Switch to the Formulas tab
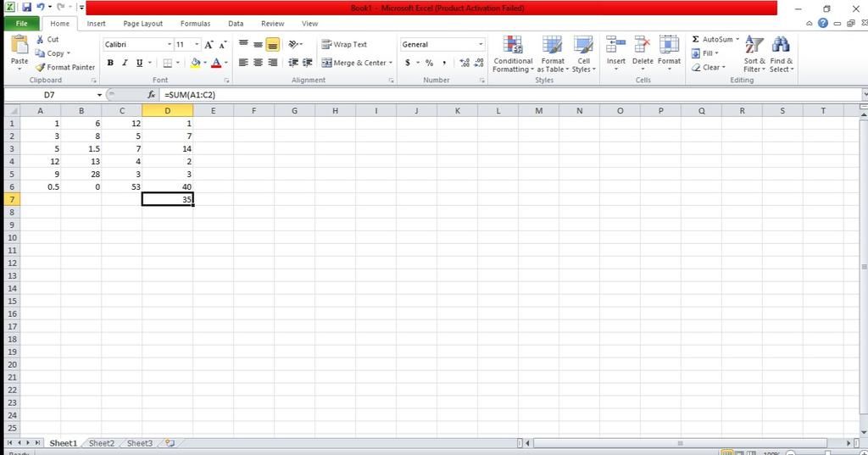Viewport: 868px width, 455px height. coord(196,23)
